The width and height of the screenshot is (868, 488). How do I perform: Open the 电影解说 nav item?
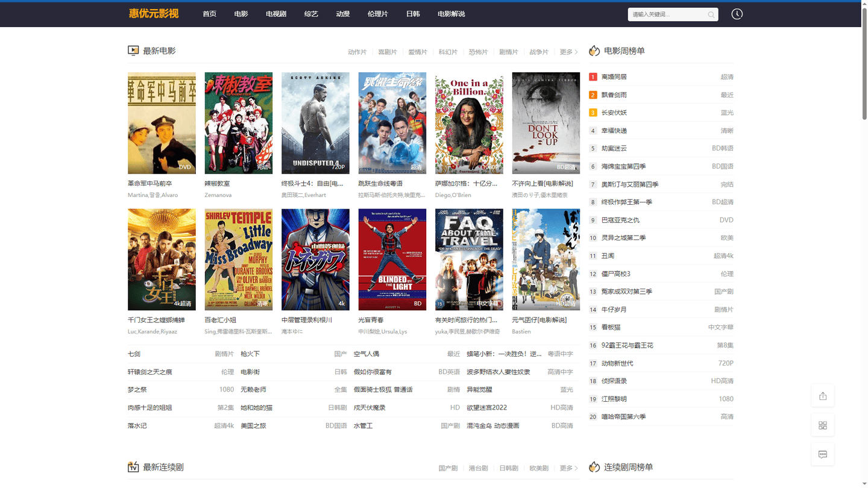pyautogui.click(x=451, y=14)
